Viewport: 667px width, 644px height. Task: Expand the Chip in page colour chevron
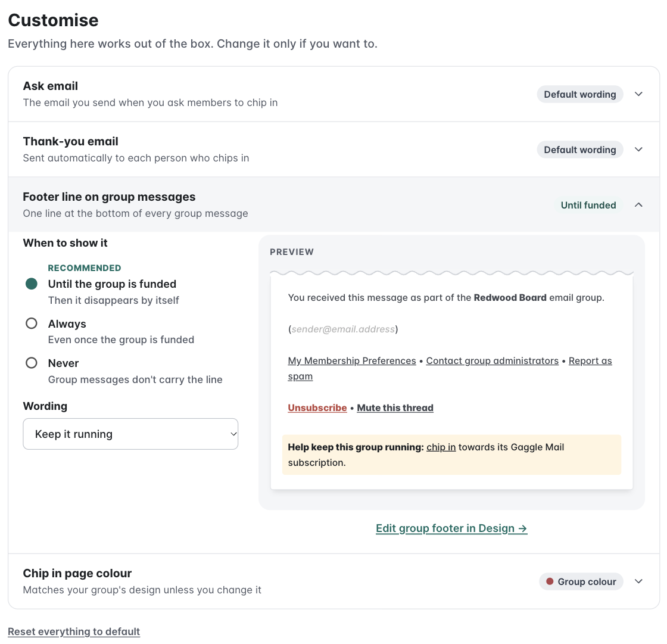point(638,581)
